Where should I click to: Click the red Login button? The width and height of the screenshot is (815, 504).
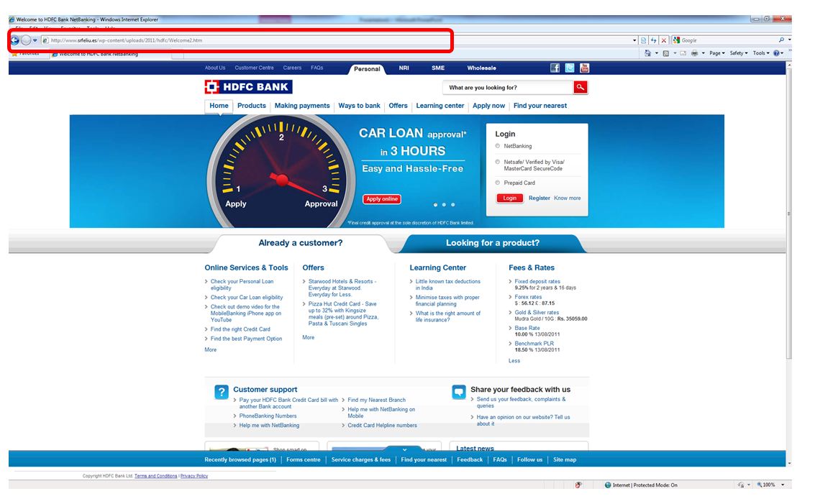tap(510, 198)
